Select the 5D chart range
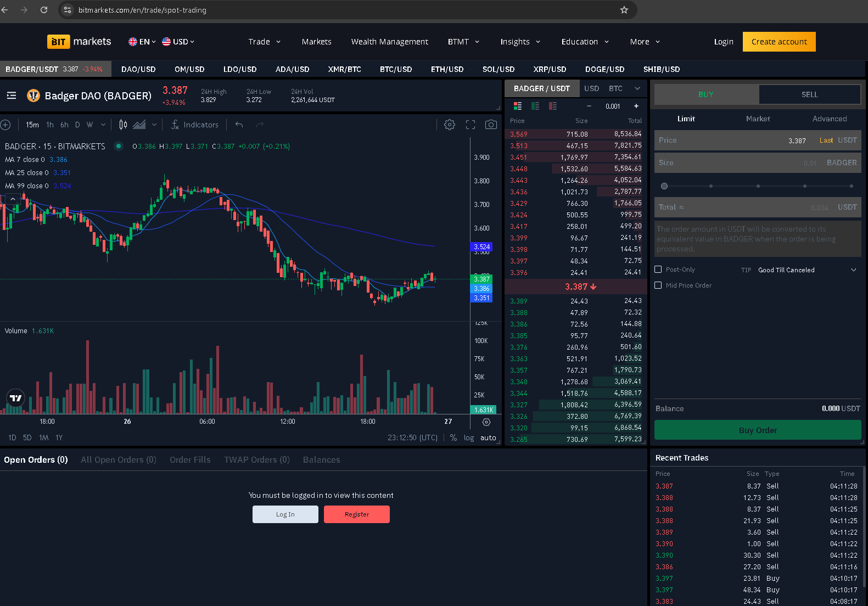This screenshot has width=868, height=606. coord(27,437)
